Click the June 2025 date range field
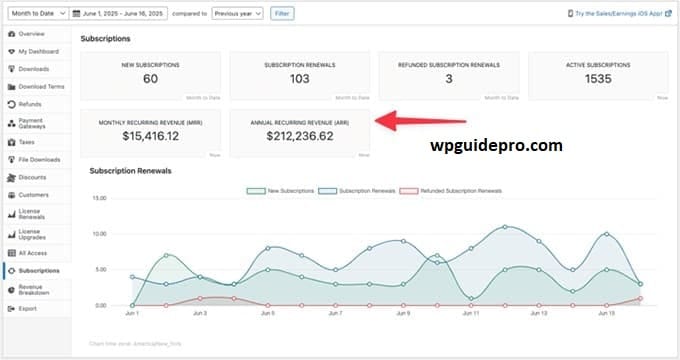The width and height of the screenshot is (680, 360). point(118,13)
